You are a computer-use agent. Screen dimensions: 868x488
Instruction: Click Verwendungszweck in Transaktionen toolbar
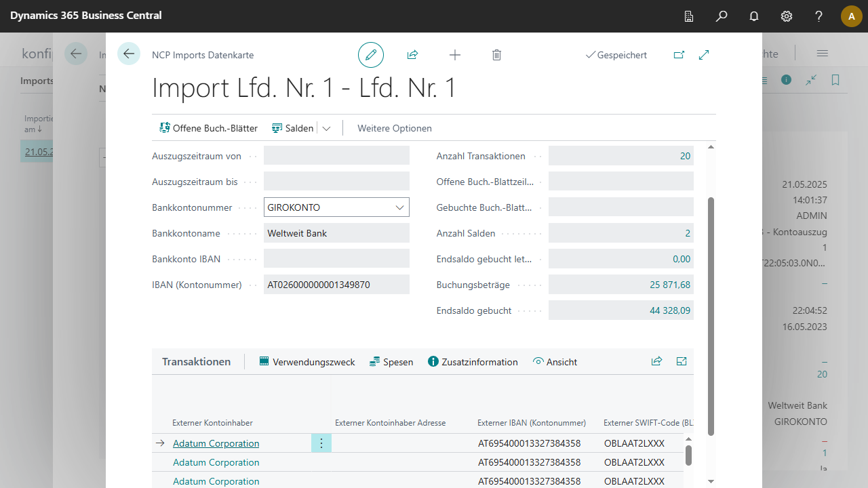click(307, 362)
